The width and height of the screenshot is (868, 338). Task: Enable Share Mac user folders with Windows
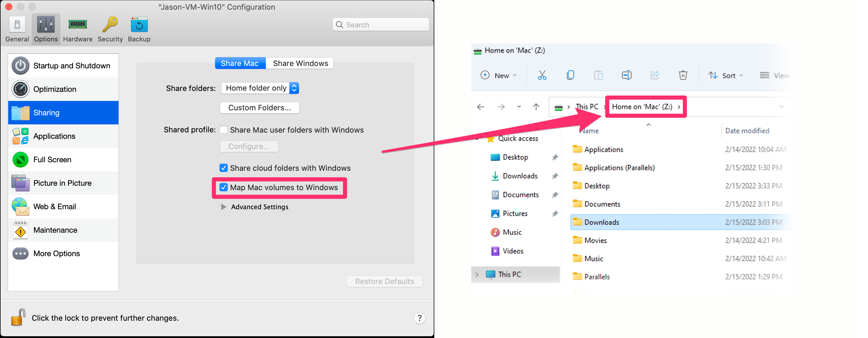coord(224,130)
